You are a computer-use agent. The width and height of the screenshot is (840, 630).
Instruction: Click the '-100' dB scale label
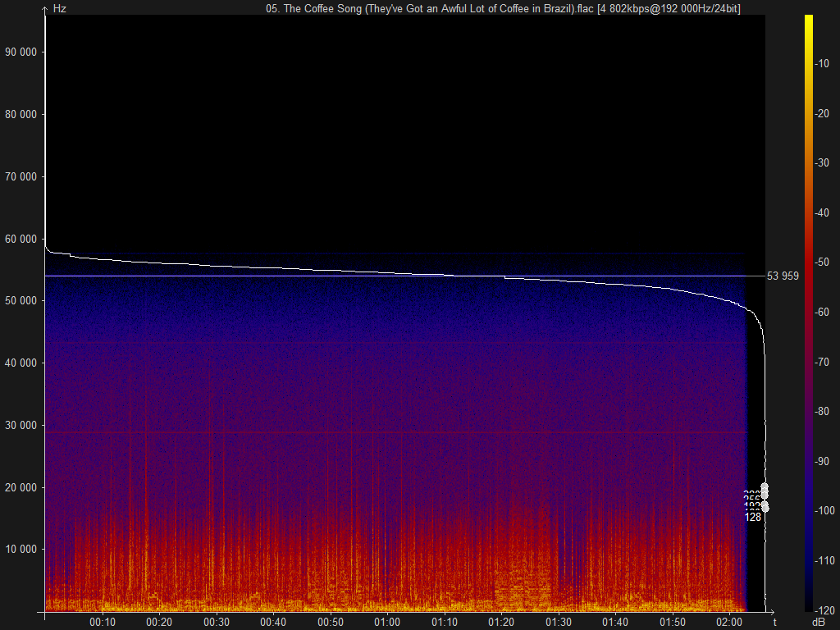click(824, 510)
